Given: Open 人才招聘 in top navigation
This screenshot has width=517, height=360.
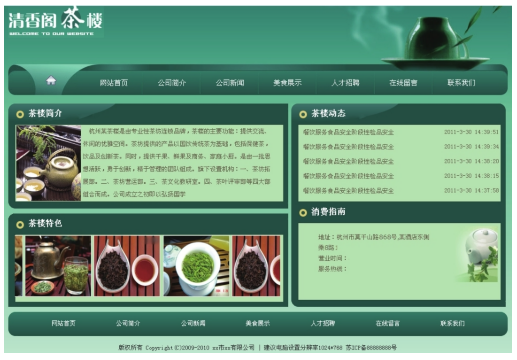Looking at the screenshot, I should pos(345,83).
